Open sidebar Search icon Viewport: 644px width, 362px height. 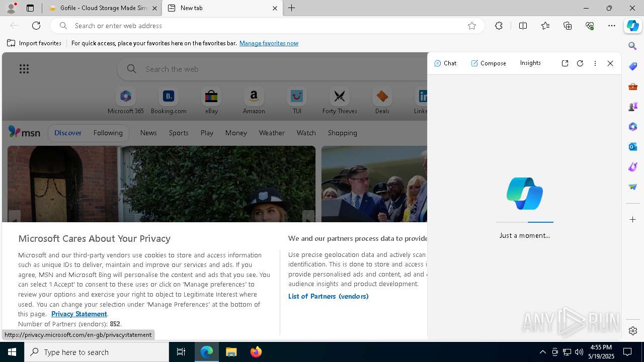coord(633,46)
